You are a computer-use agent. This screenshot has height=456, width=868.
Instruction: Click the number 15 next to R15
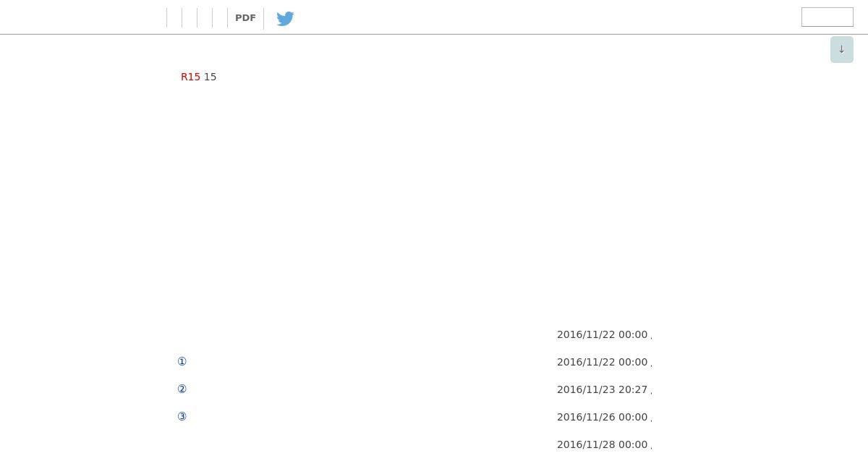pyautogui.click(x=210, y=77)
